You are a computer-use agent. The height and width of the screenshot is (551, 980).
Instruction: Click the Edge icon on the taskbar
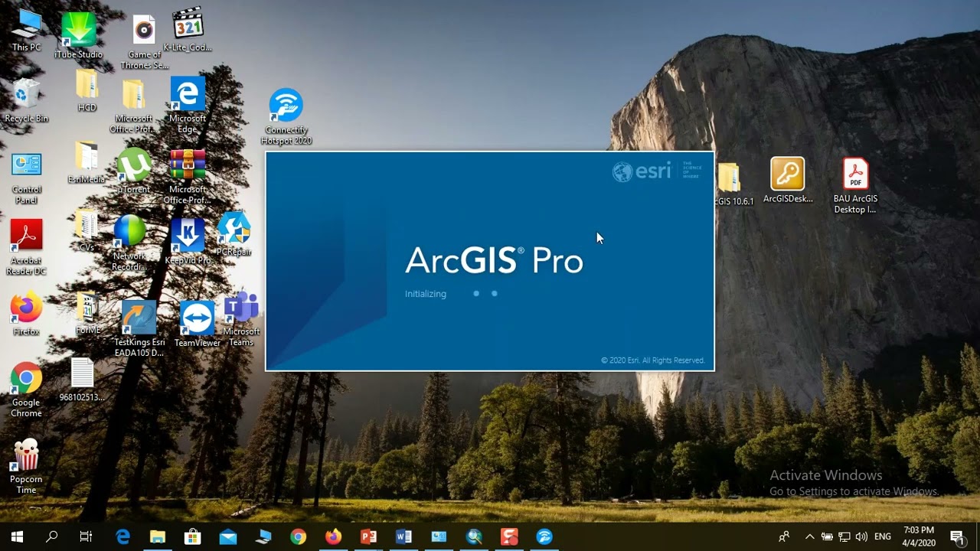(122, 536)
